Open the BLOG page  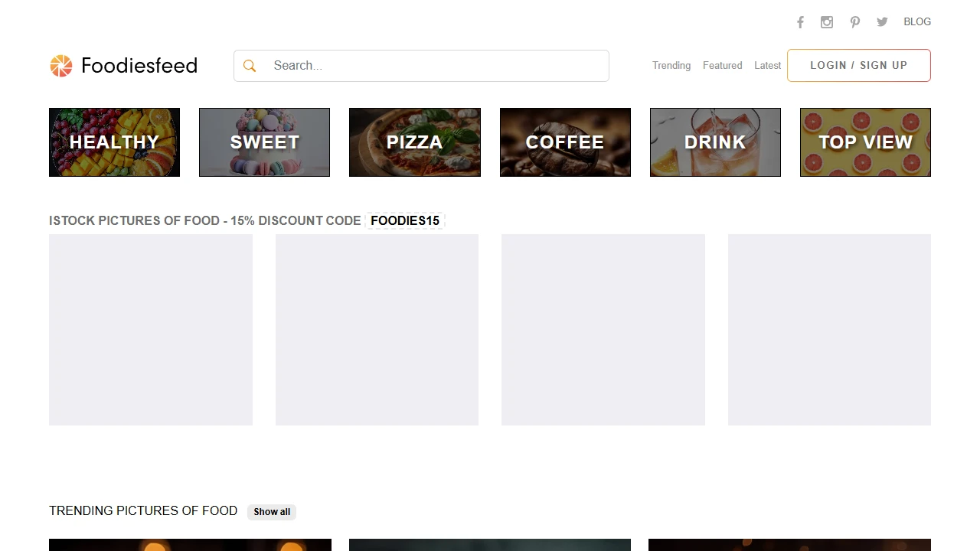916,21
